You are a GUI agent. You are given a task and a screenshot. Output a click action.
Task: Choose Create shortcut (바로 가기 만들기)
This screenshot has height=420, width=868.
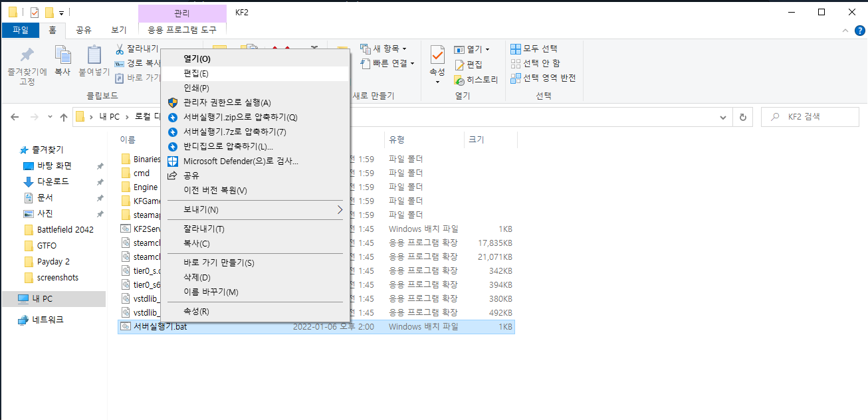(255, 262)
